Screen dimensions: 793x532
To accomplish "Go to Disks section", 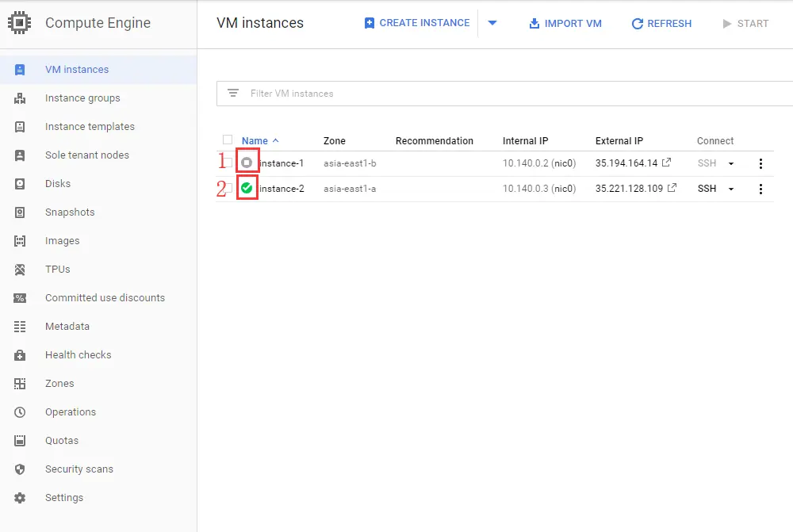I will [58, 184].
